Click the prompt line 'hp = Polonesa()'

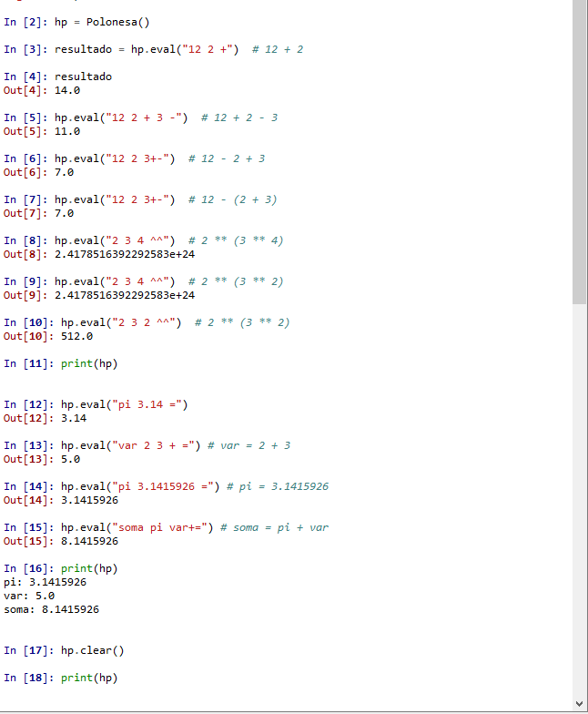[x=76, y=22]
